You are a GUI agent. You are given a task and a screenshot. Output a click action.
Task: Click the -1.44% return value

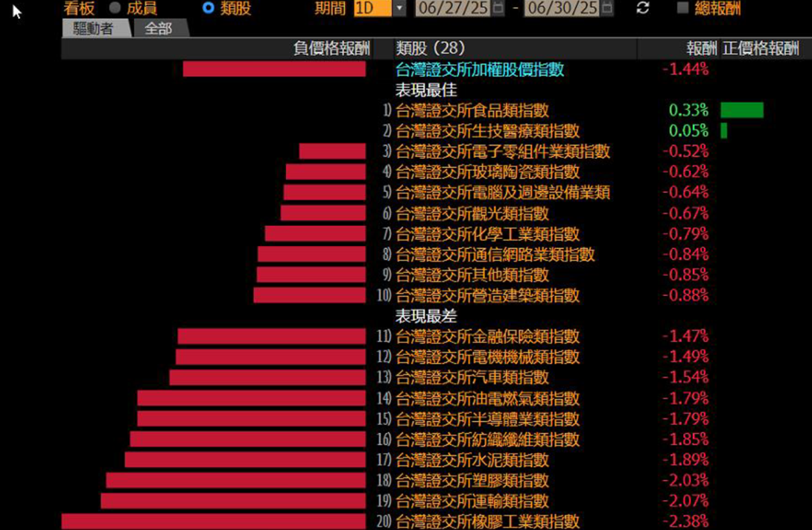pos(685,69)
